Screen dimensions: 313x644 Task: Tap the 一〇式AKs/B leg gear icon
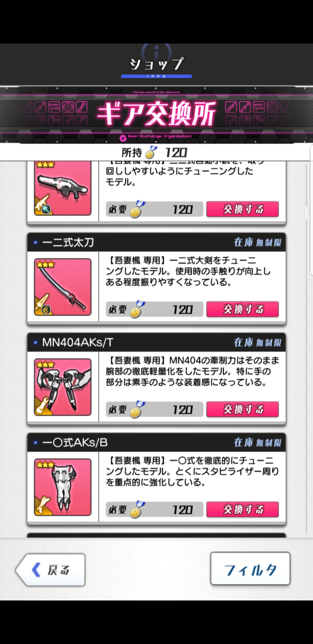pos(63,487)
